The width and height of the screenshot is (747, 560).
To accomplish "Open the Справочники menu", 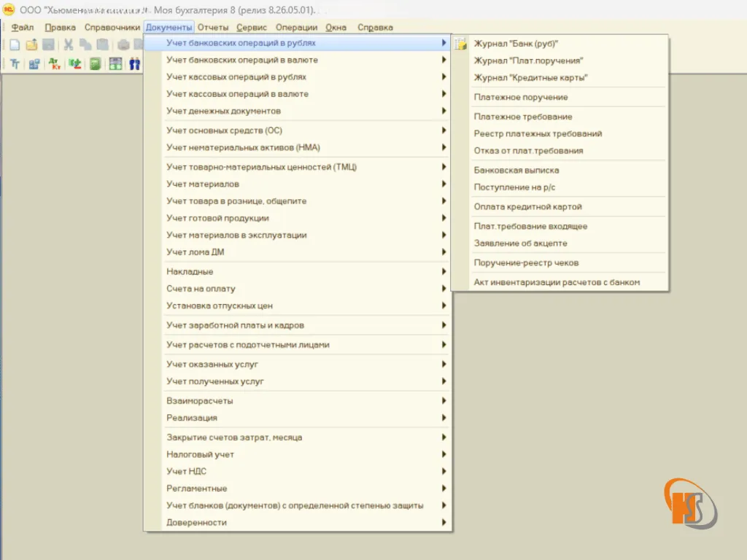I will [112, 27].
